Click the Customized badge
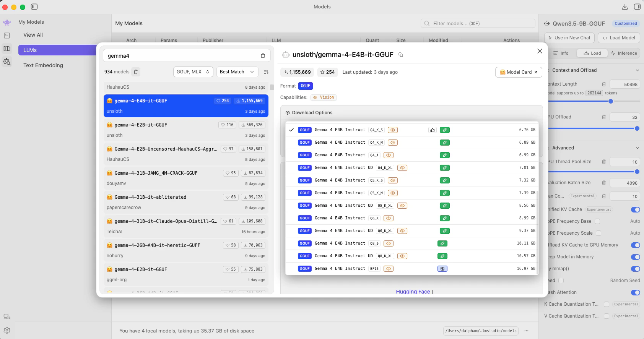Image resolution: width=644 pixels, height=339 pixels. coord(626,23)
